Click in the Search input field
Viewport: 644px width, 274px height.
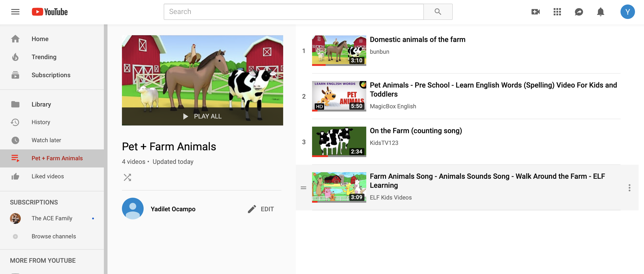pos(294,12)
